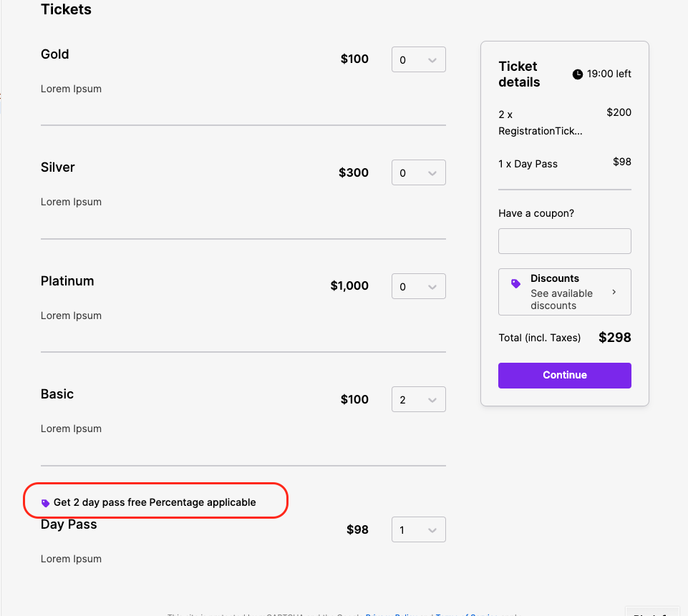Viewport: 688px width, 616px height.
Task: Click the 1 x Day Pass line item
Action: point(528,164)
